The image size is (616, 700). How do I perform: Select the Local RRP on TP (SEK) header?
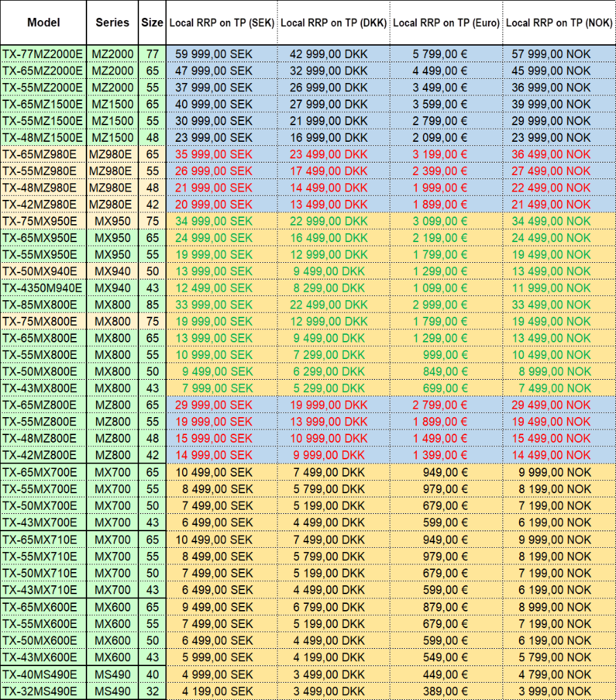(x=221, y=22)
